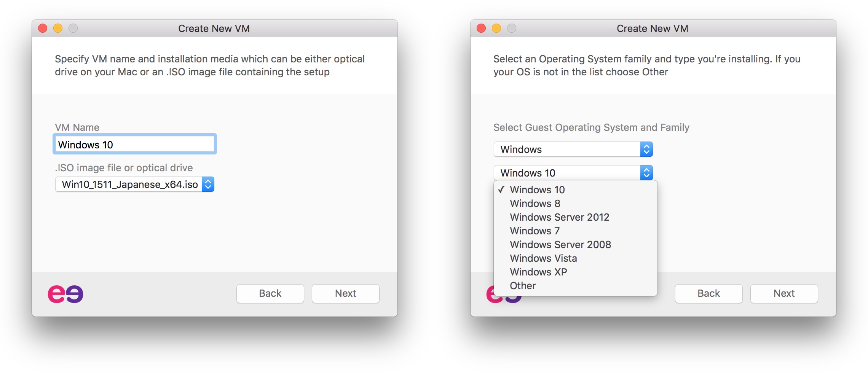Click the Windows 10 OS type popup button
This screenshot has height=382, width=868.
tap(573, 173)
